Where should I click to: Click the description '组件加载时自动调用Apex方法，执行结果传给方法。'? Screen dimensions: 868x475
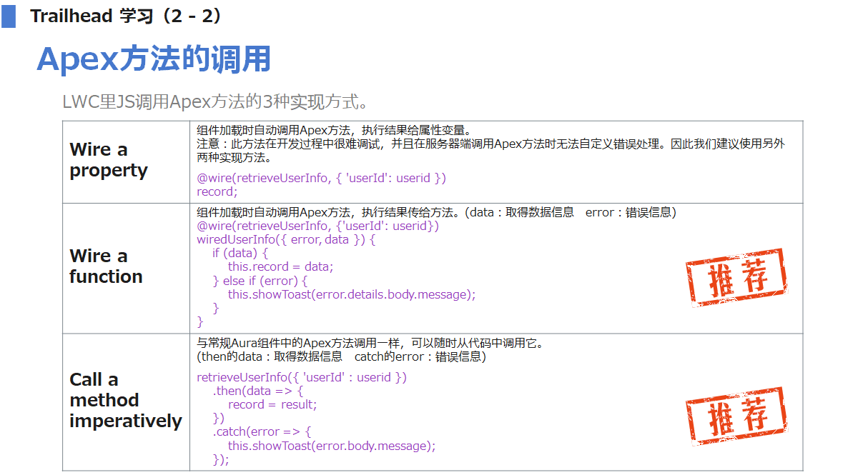[330, 212]
